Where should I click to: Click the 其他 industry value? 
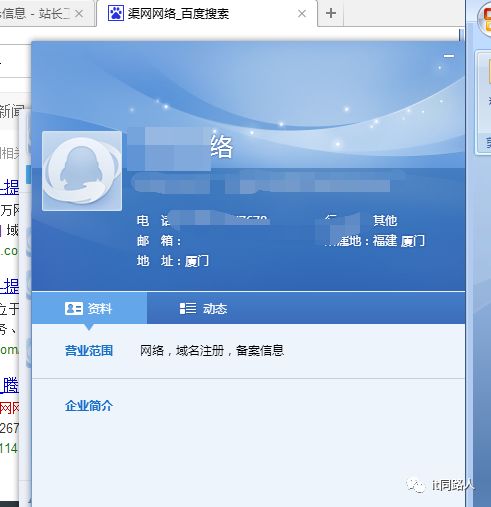tap(385, 221)
